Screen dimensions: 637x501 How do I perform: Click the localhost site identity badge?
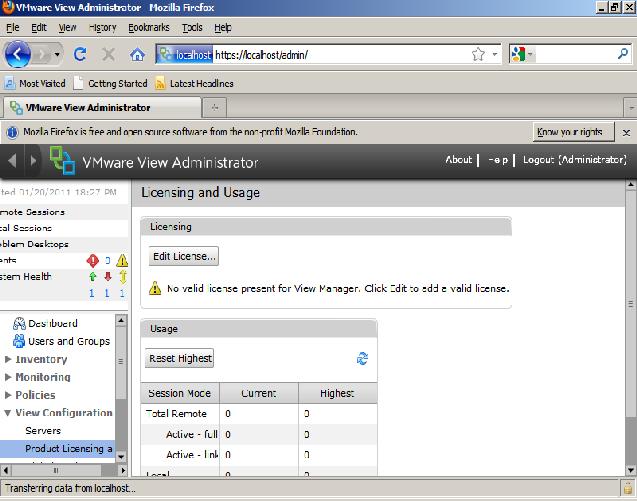point(185,54)
